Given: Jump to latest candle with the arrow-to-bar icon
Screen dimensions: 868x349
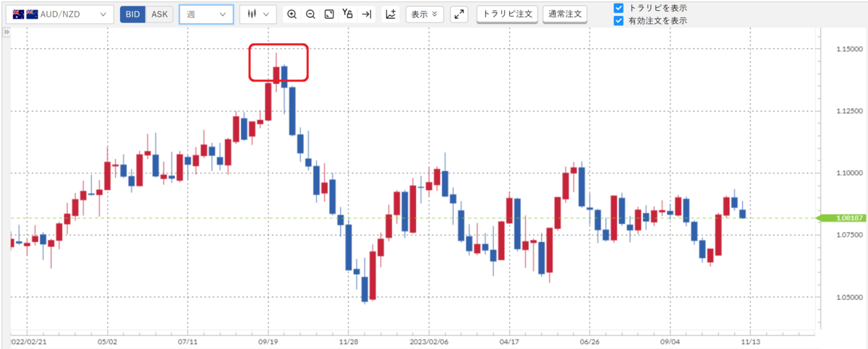Looking at the screenshot, I should [367, 14].
